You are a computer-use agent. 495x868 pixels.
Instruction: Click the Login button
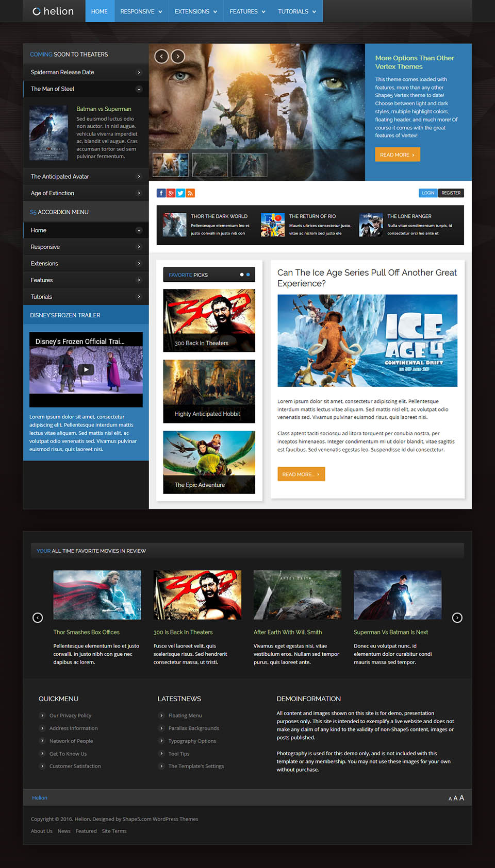[428, 193]
